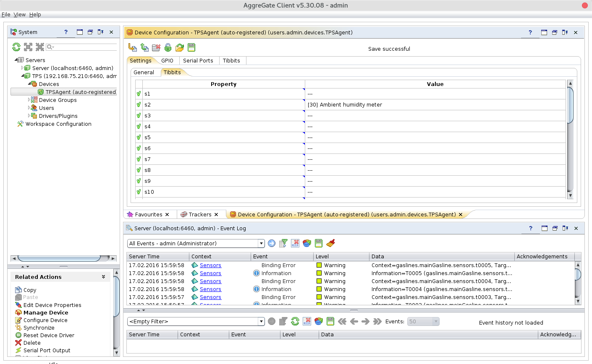Open the Help menu

point(35,14)
